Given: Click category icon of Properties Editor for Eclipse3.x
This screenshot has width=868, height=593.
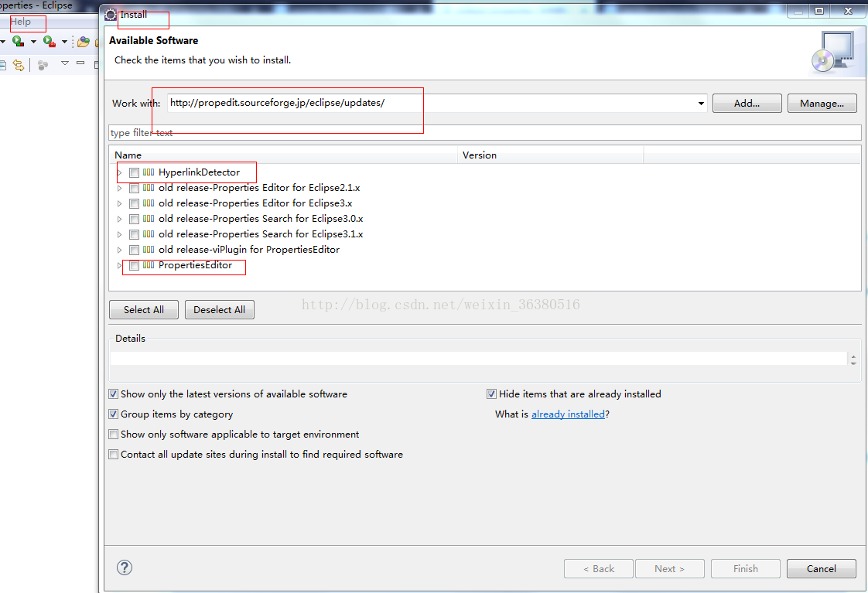Looking at the screenshot, I should pyautogui.click(x=149, y=203).
